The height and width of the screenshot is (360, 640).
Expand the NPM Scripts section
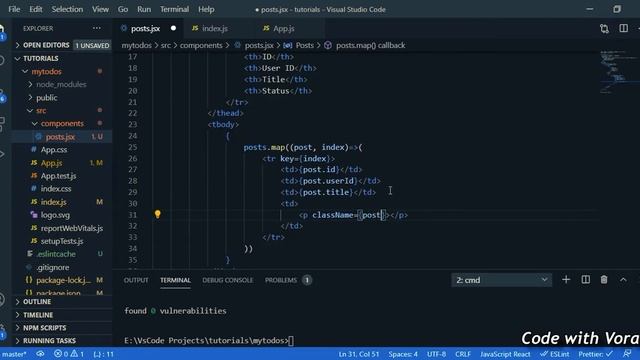62,328
